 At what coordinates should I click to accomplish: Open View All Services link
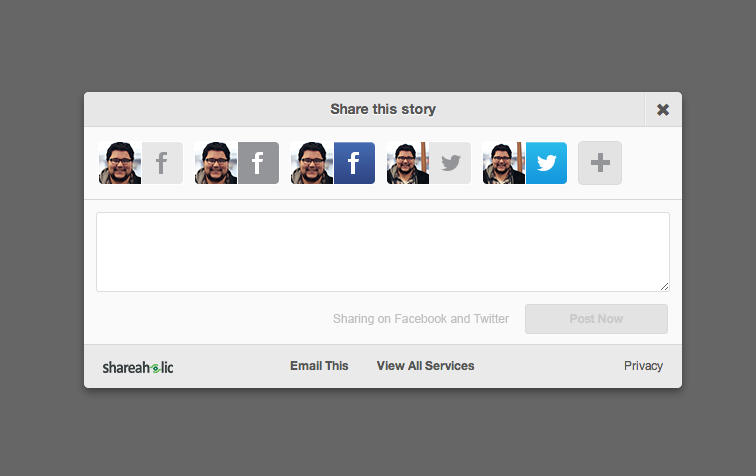pyautogui.click(x=425, y=366)
